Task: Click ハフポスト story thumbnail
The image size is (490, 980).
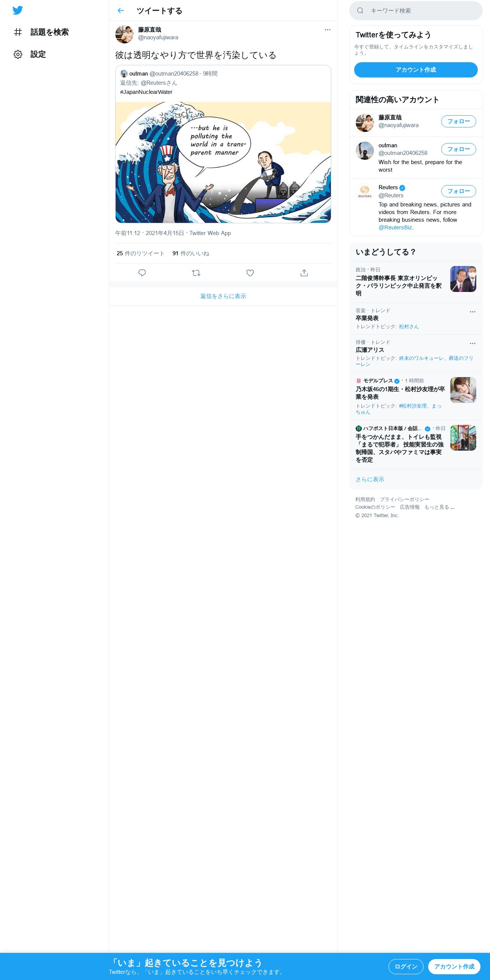Action: click(463, 438)
